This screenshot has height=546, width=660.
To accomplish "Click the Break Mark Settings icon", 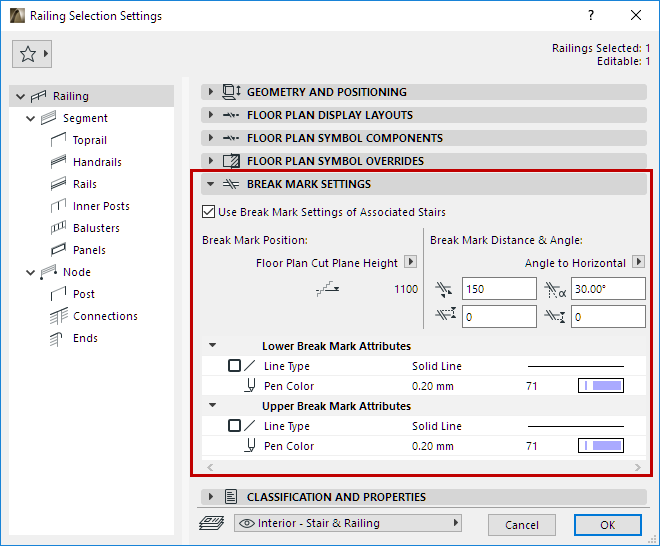I will (x=231, y=184).
